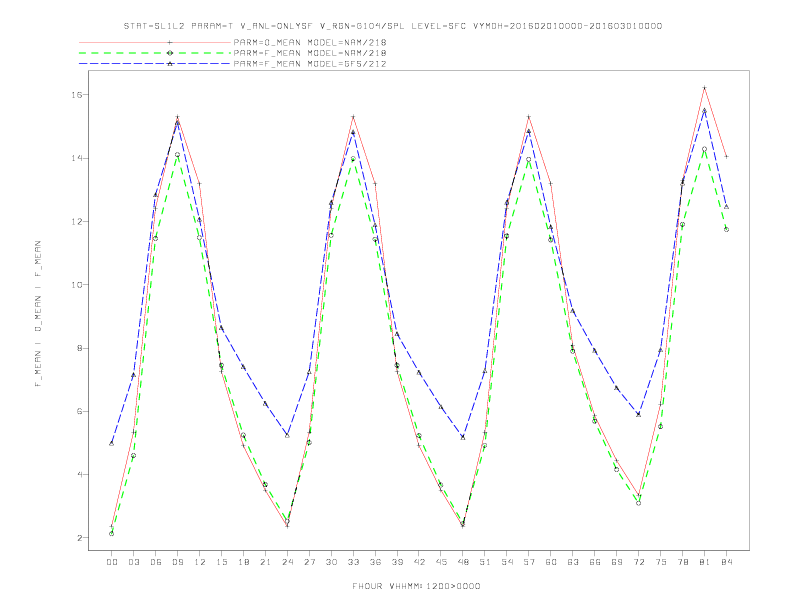Click x-axis tick label 06

(156, 562)
